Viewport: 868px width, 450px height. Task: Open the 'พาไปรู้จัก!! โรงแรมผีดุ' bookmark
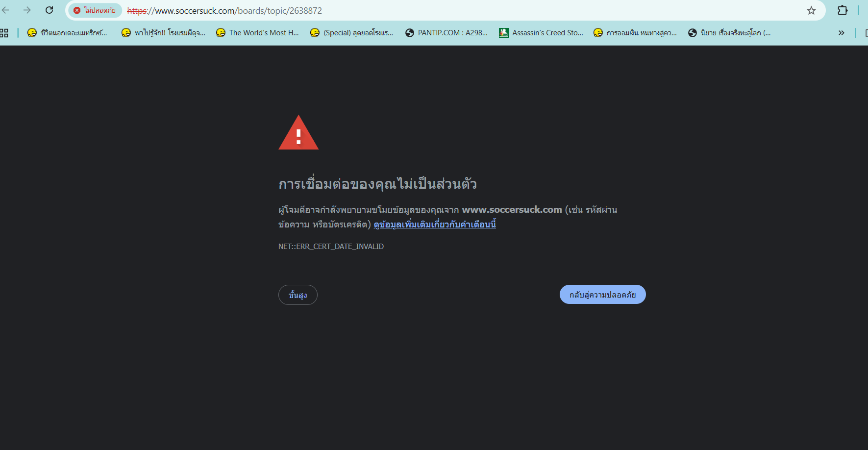164,33
